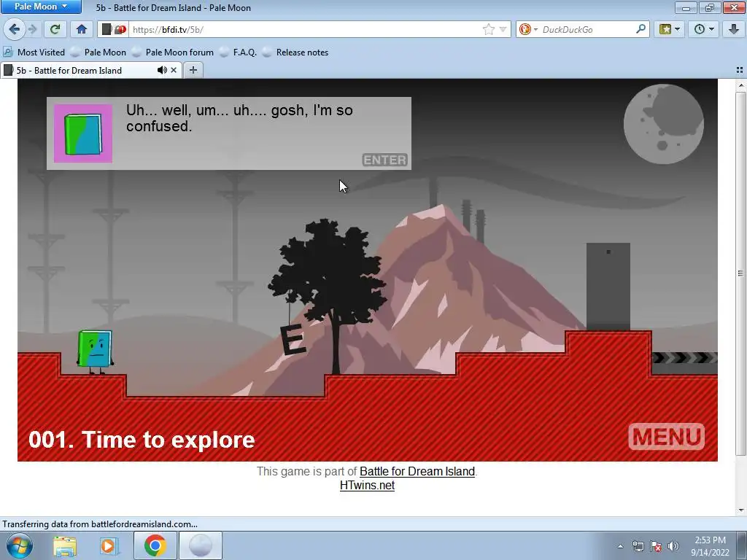Screen dimensions: 747x560
Task: Open the home page via house icon
Action: [82, 29]
